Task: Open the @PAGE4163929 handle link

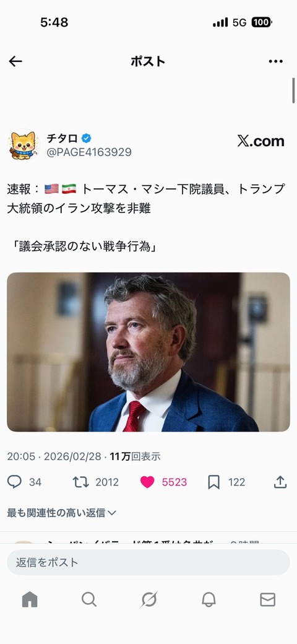Action: (x=88, y=152)
